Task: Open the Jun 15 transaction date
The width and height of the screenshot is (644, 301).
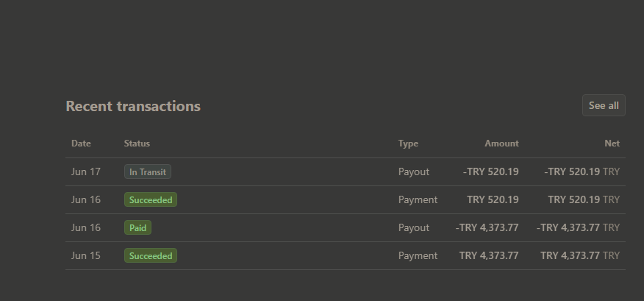Action: pos(86,255)
